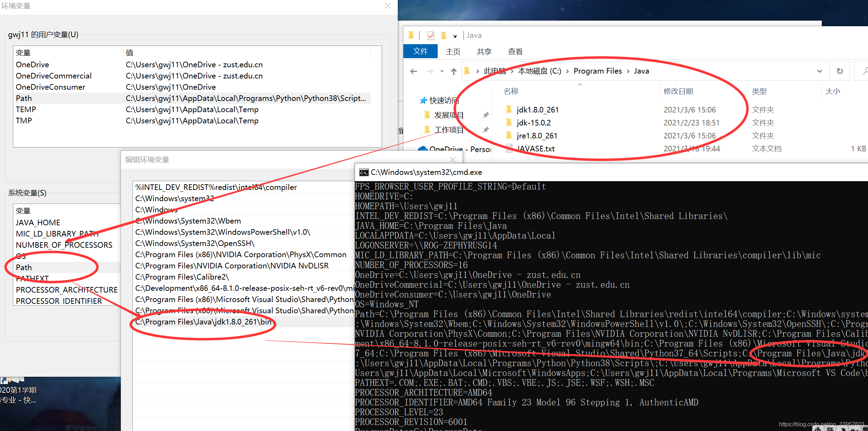Screen dimensions: 868x431
Task: Close the 环境变量 dialog
Action: tap(388, 6)
